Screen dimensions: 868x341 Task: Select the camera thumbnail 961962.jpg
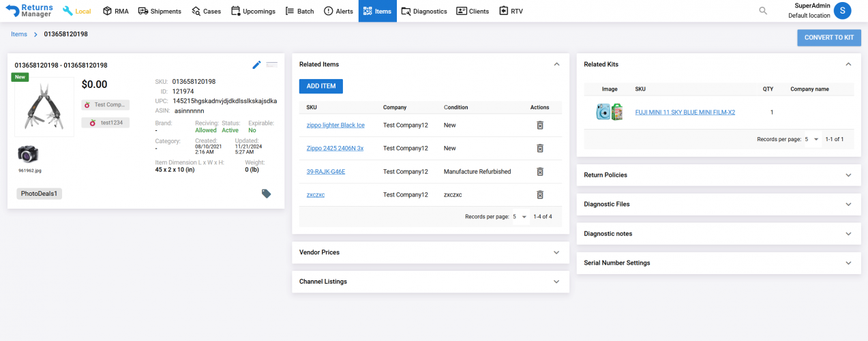pyautogui.click(x=29, y=153)
